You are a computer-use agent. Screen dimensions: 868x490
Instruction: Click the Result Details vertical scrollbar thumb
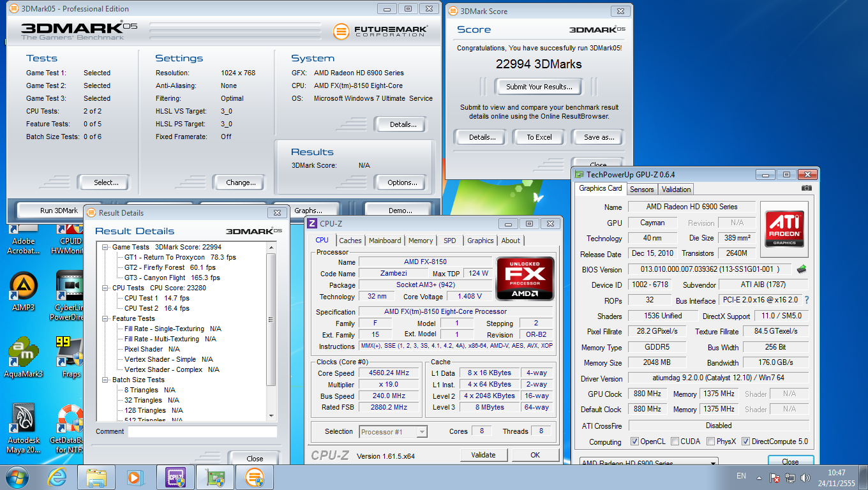pos(271,319)
